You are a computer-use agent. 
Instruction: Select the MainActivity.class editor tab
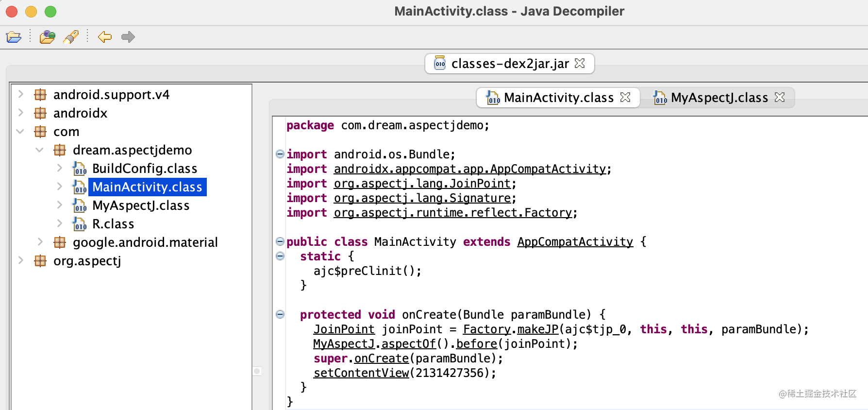(559, 98)
